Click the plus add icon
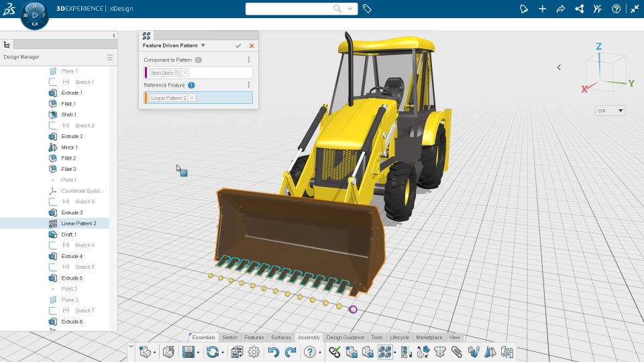 543,9
